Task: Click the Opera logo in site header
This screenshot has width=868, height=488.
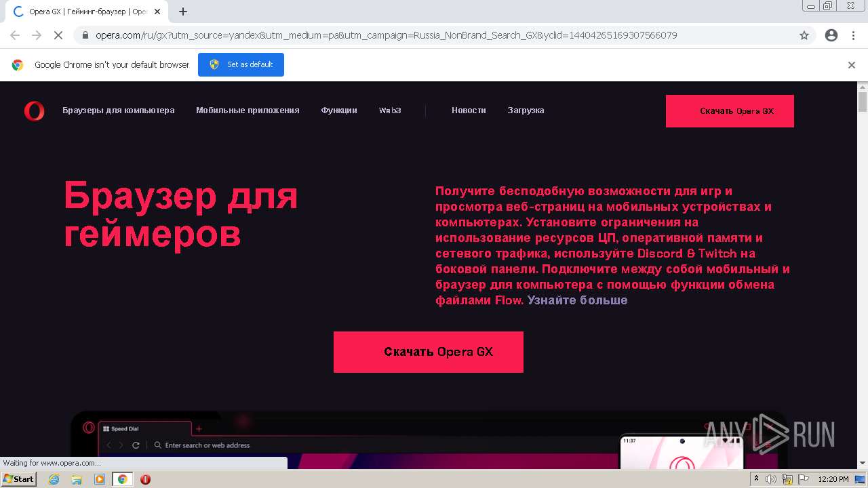Action: point(34,110)
